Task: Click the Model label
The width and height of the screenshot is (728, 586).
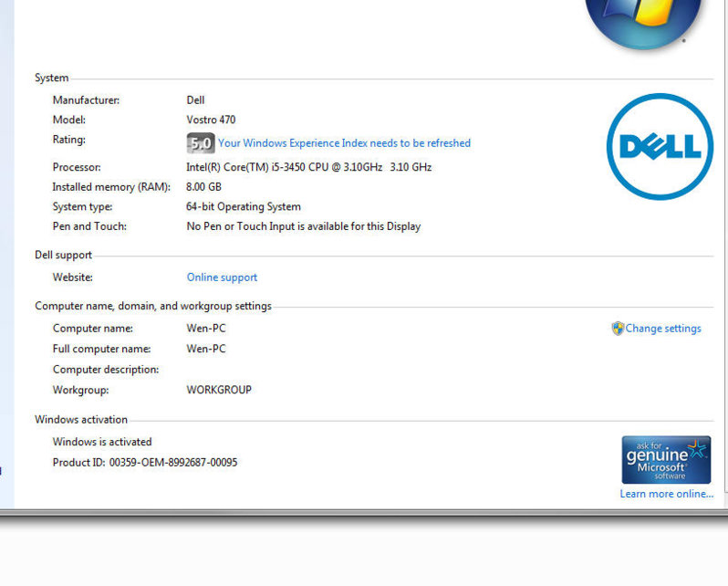Action: 69,120
